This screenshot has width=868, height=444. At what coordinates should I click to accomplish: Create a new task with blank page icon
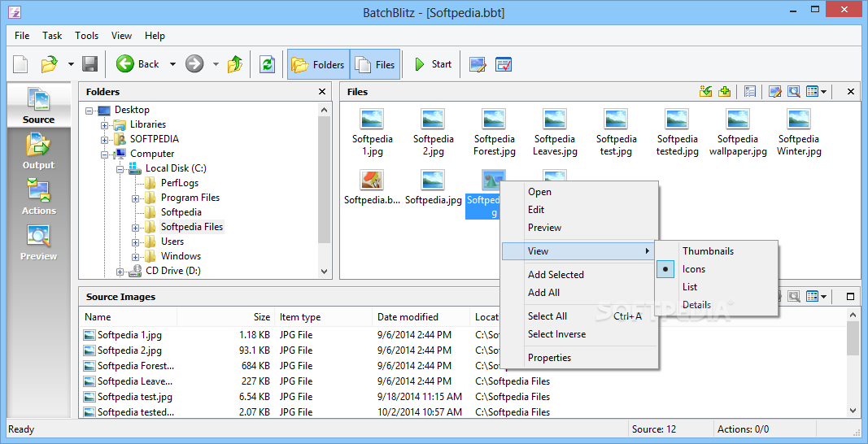click(x=20, y=64)
